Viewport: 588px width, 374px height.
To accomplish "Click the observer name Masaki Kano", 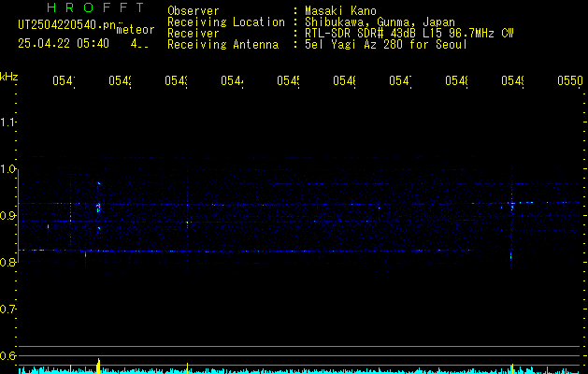I will (340, 11).
